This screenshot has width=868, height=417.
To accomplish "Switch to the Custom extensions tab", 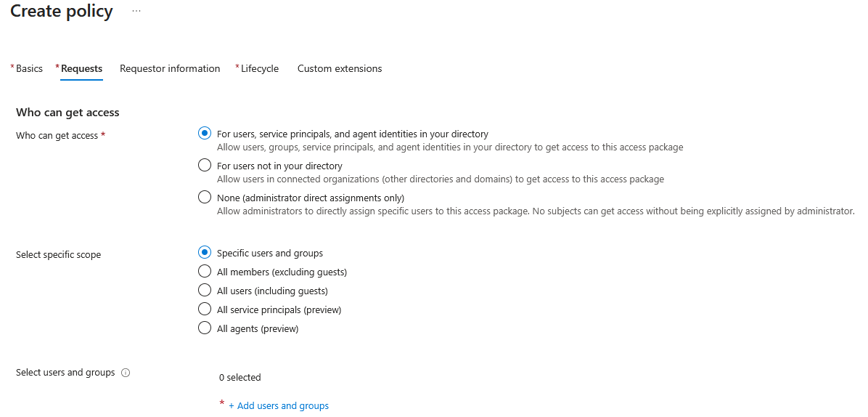I will click(x=340, y=68).
